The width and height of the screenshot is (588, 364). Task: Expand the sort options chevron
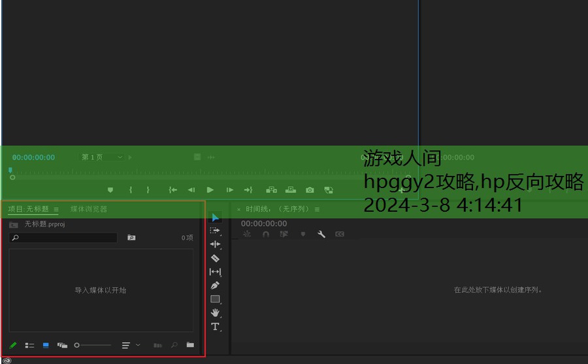point(138,345)
